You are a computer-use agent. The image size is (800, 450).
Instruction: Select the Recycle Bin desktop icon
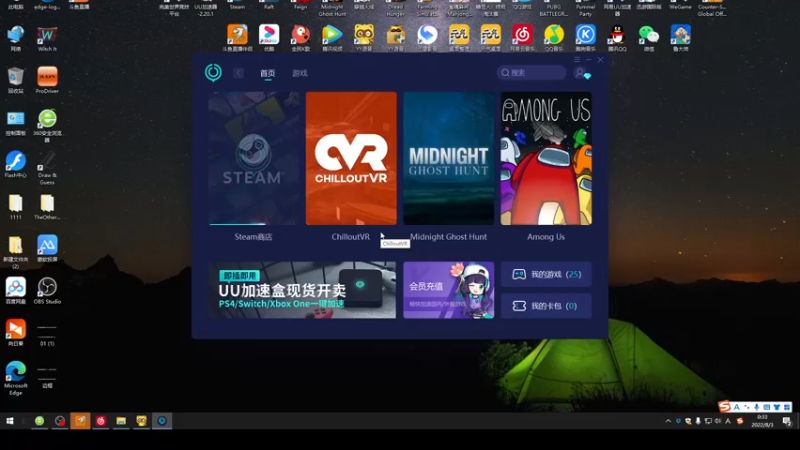coord(15,81)
